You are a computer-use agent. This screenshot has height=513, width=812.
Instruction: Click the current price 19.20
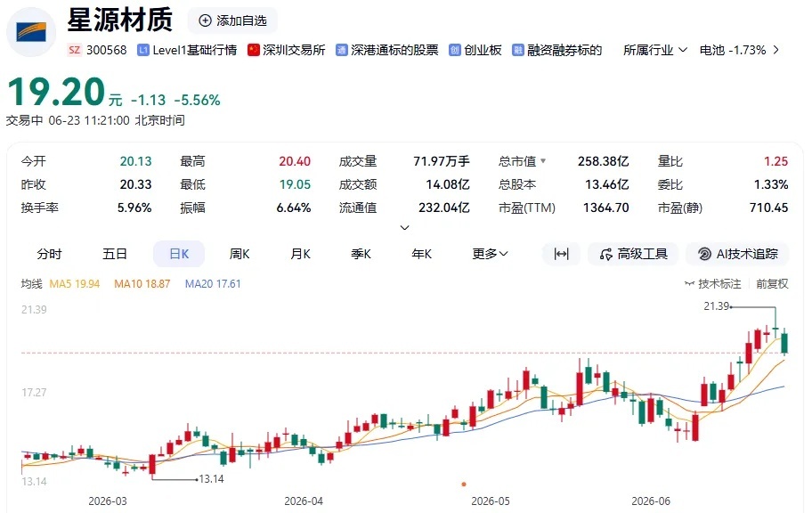tap(56, 92)
